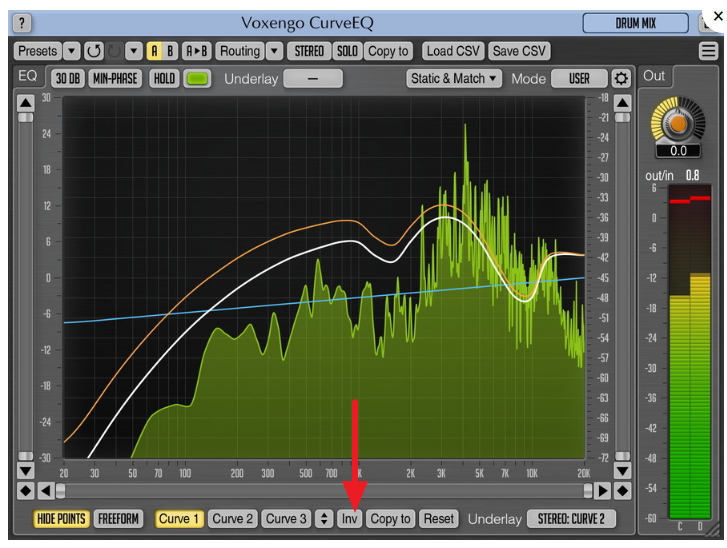Click the left vertical zoom up arrow
This screenshot has height=548, width=727.
[26, 103]
